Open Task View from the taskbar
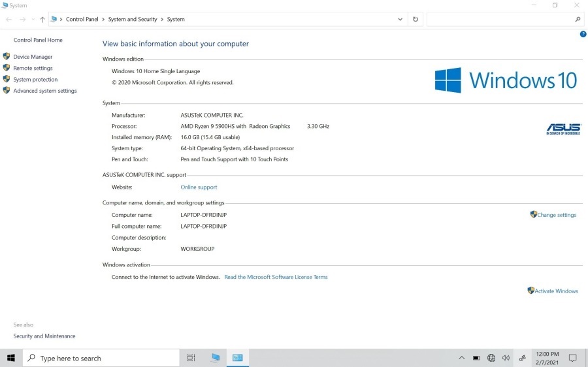588x367 pixels. click(191, 358)
